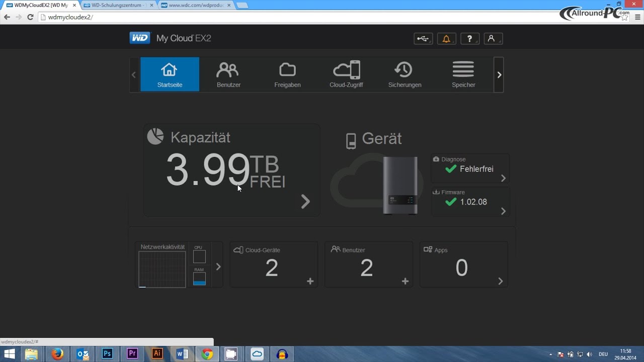Image resolution: width=644 pixels, height=362 pixels.
Task: Open the Windows Start button
Action: pyautogui.click(x=9, y=354)
